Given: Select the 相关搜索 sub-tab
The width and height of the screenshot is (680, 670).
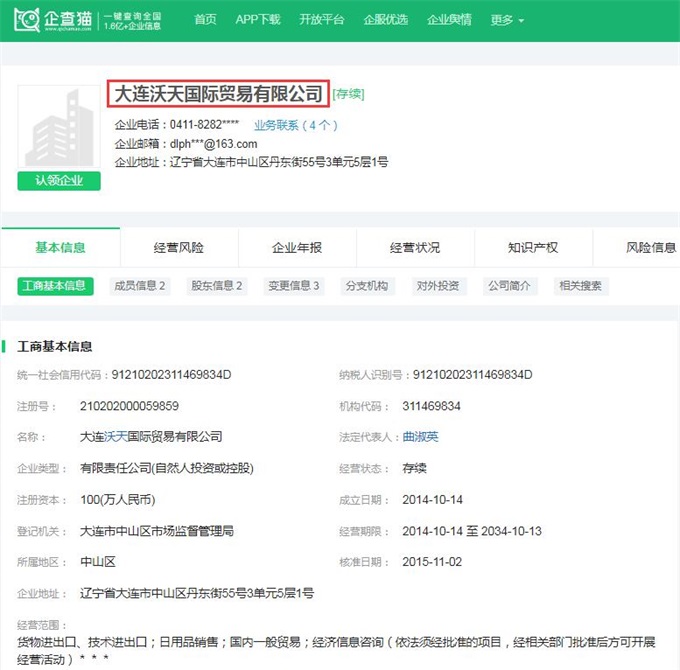Looking at the screenshot, I should [581, 286].
